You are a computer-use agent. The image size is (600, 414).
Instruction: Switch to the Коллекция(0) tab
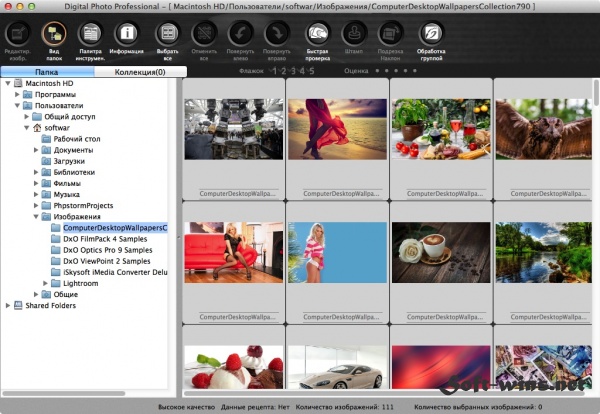pos(140,72)
